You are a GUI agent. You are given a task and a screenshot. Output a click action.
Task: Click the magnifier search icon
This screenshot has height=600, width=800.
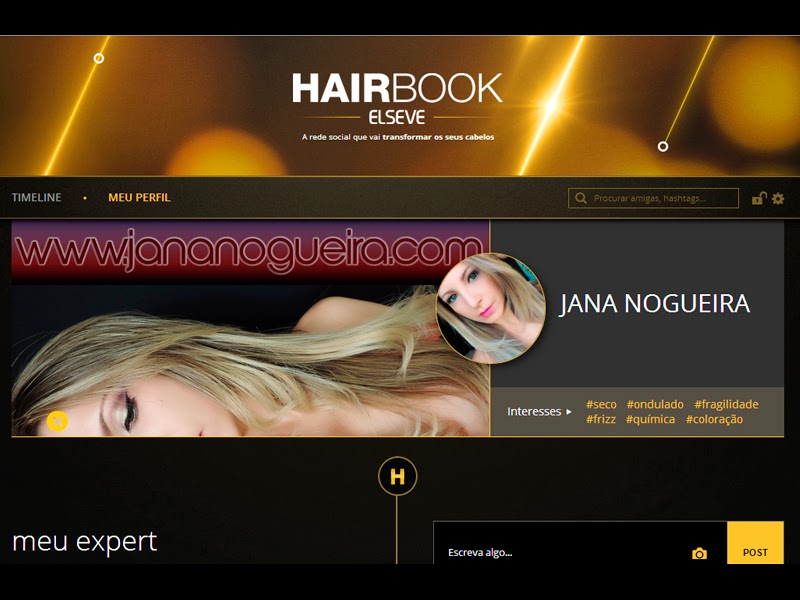(x=581, y=198)
